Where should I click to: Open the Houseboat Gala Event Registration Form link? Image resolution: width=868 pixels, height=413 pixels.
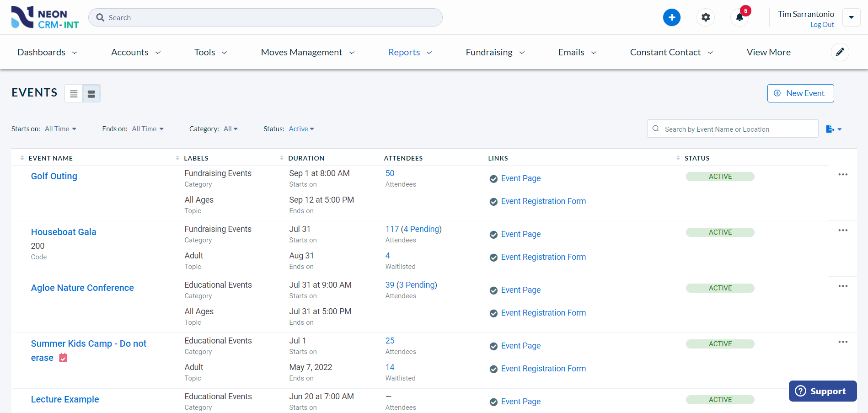pyautogui.click(x=543, y=257)
